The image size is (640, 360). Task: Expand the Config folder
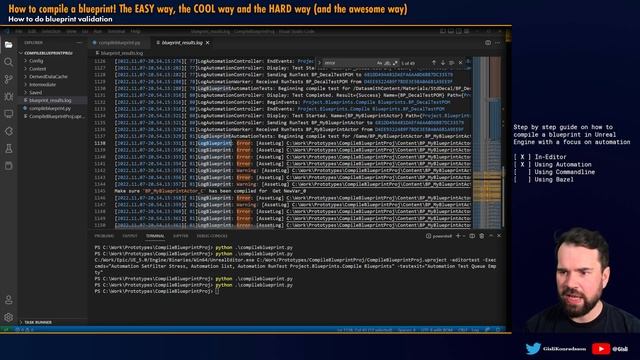click(x=36, y=61)
